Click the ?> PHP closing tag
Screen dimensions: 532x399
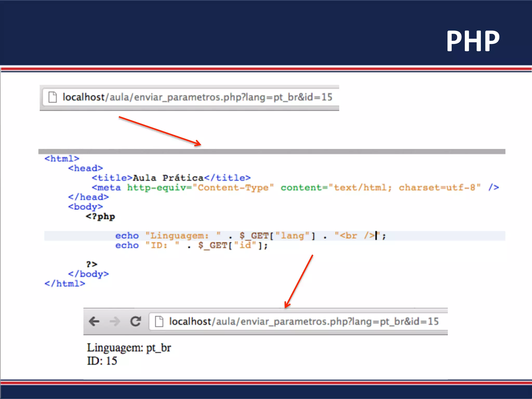click(x=92, y=264)
